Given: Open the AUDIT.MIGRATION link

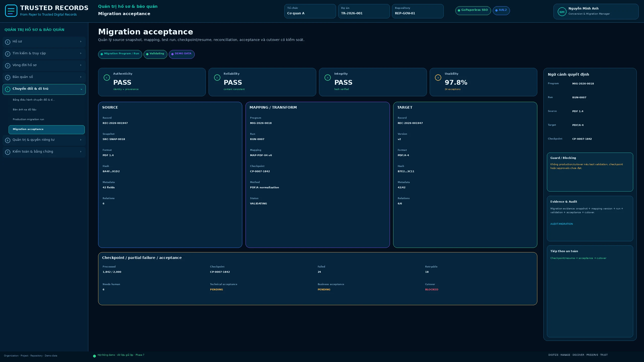Looking at the screenshot, I should tap(561, 224).
